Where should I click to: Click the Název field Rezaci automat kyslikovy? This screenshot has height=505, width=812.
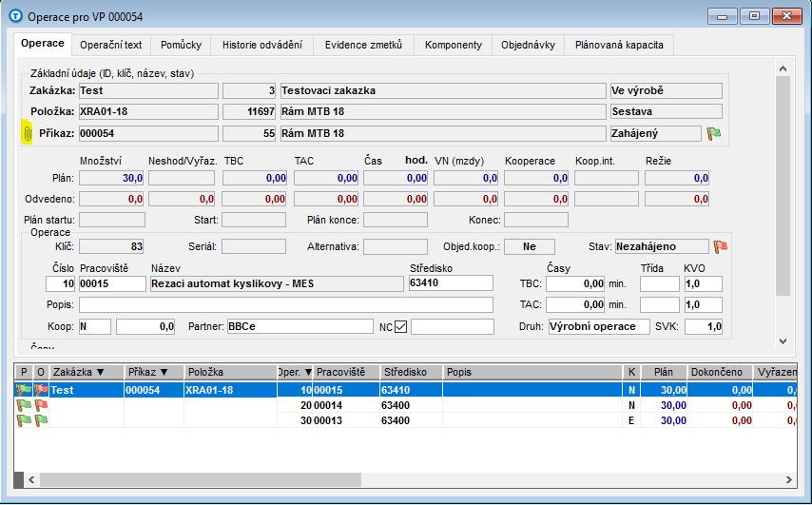277,283
